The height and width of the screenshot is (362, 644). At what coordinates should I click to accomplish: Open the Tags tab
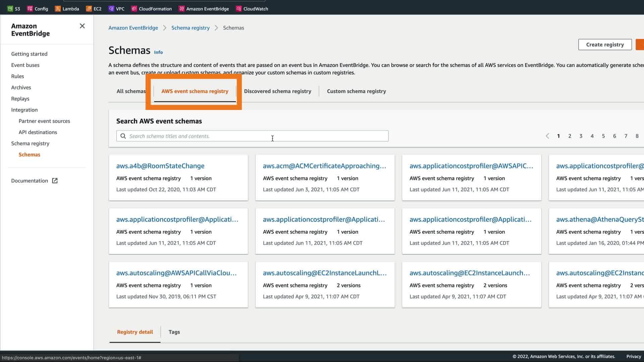pos(174,332)
